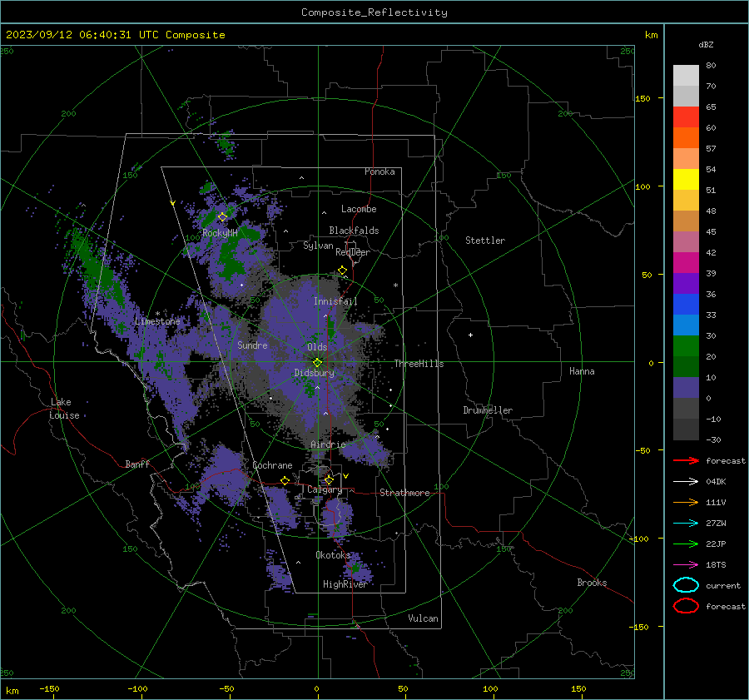Click the Sylvan label
Screen dimensions: 749x700
coord(318,246)
